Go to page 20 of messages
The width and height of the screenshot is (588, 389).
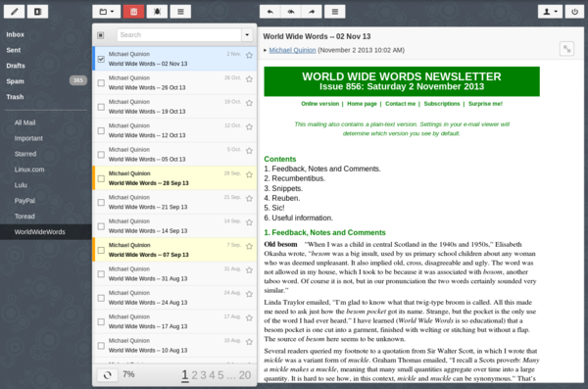click(x=245, y=375)
